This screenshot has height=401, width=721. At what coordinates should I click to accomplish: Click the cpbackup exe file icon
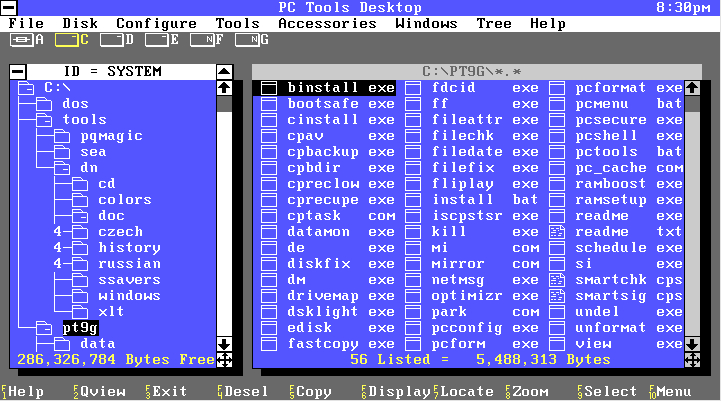pyautogui.click(x=269, y=152)
